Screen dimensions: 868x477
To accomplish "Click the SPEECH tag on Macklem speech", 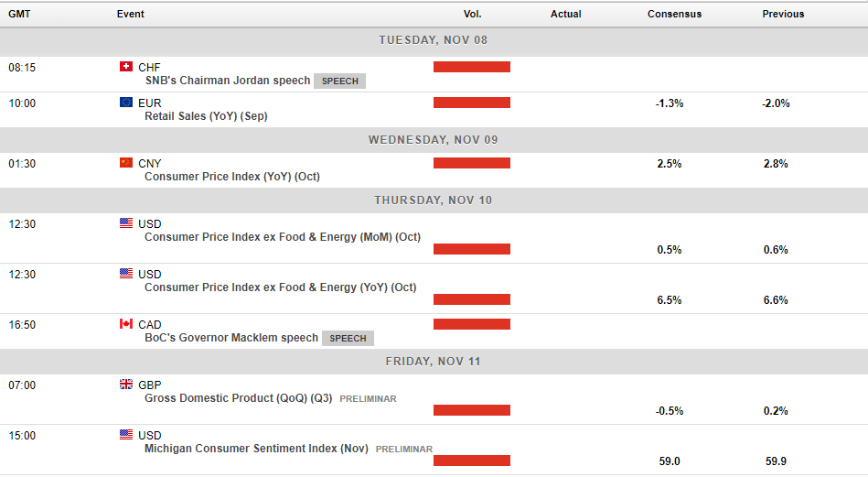I will (x=348, y=338).
